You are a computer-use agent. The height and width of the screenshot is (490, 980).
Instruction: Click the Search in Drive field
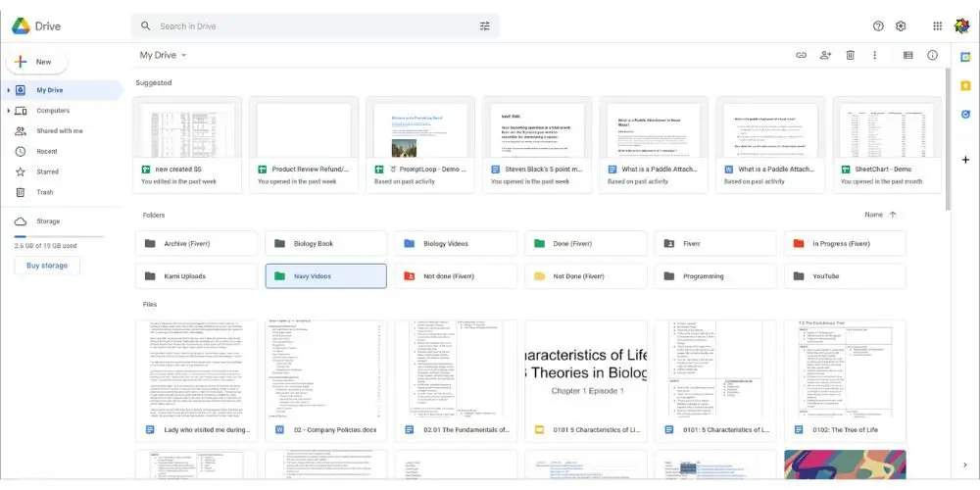315,26
